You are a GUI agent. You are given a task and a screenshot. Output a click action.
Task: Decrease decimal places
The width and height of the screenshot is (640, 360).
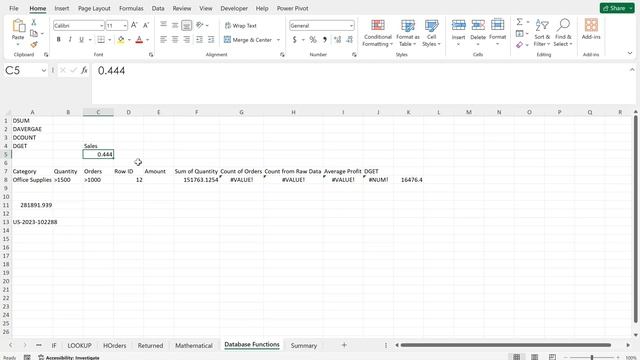point(349,40)
